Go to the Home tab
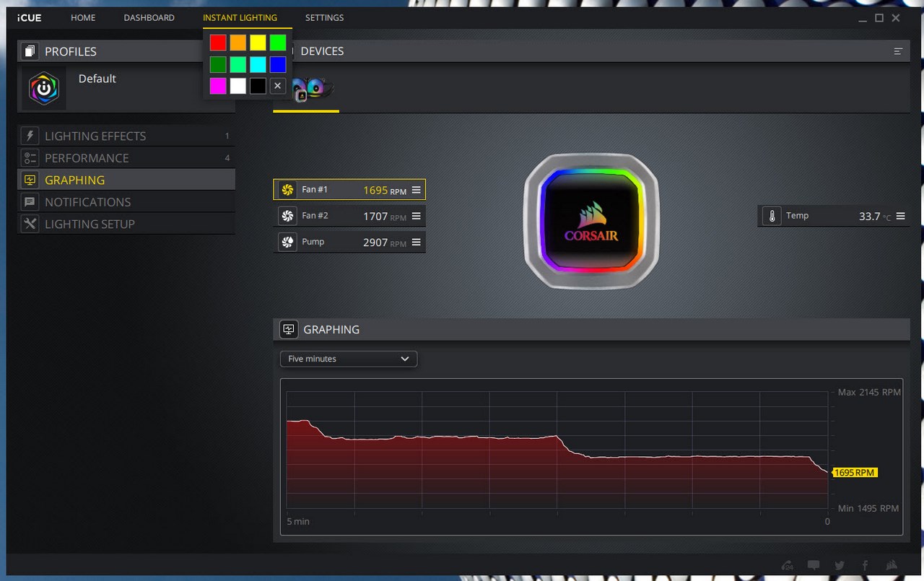The width and height of the screenshot is (924, 581). point(83,17)
